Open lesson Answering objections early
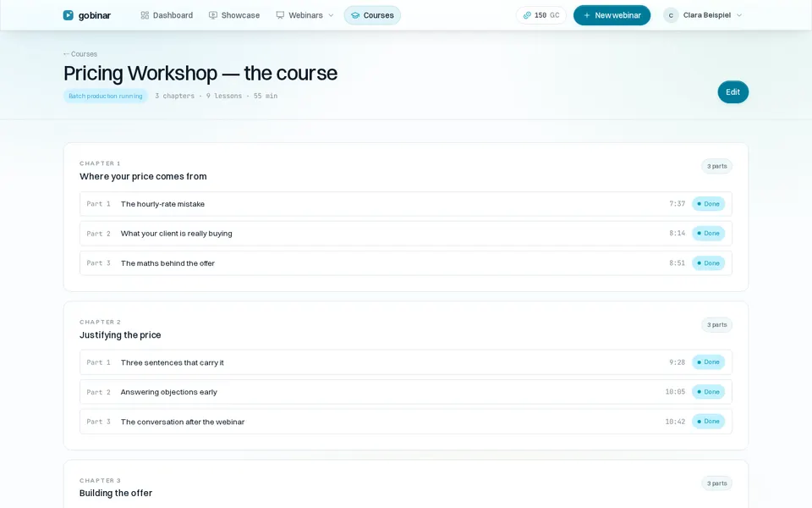Image resolution: width=812 pixels, height=508 pixels. [405, 392]
